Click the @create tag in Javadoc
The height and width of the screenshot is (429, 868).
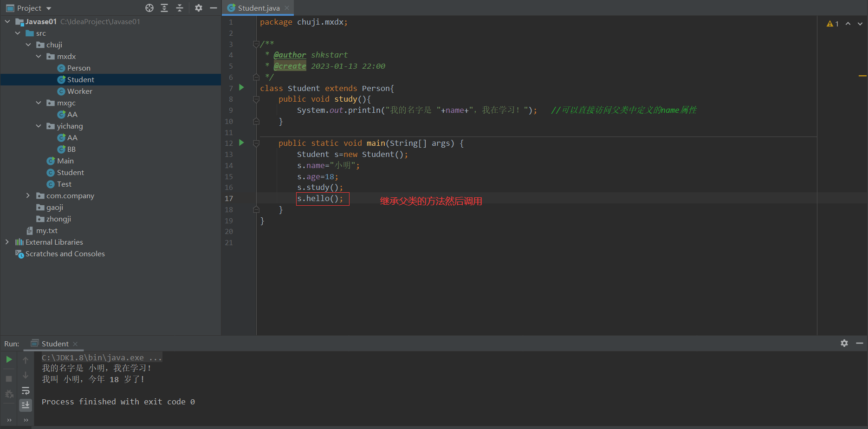(x=290, y=66)
